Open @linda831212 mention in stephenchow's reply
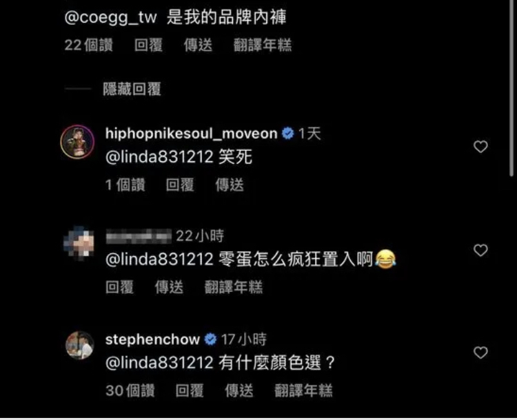The width and height of the screenshot is (517, 420). pos(159,363)
